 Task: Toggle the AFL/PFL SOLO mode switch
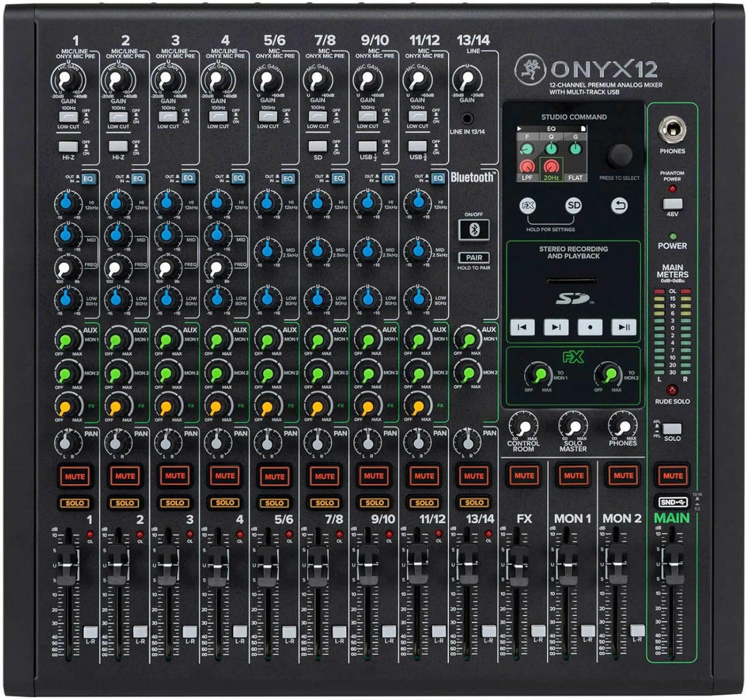coord(672,429)
